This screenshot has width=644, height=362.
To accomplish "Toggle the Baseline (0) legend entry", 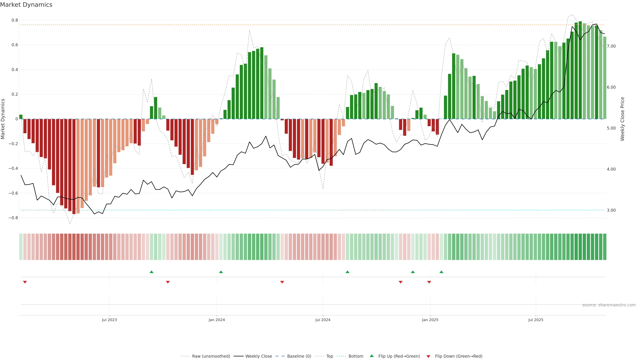I will coord(299,356).
